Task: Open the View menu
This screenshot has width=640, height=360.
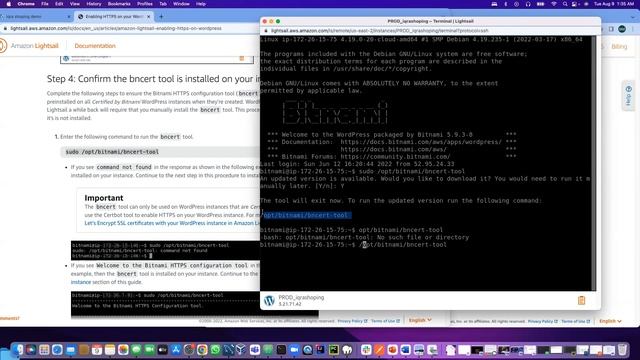Action: [75, 4]
